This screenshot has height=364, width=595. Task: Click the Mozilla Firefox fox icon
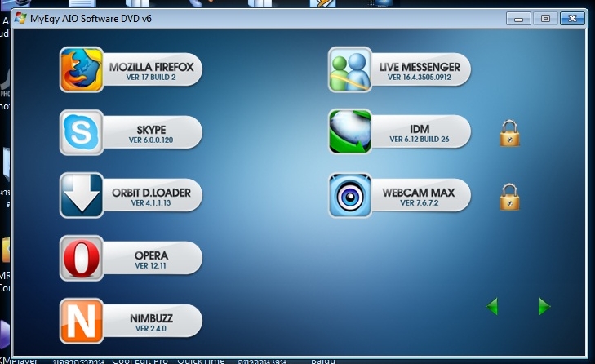(x=81, y=69)
